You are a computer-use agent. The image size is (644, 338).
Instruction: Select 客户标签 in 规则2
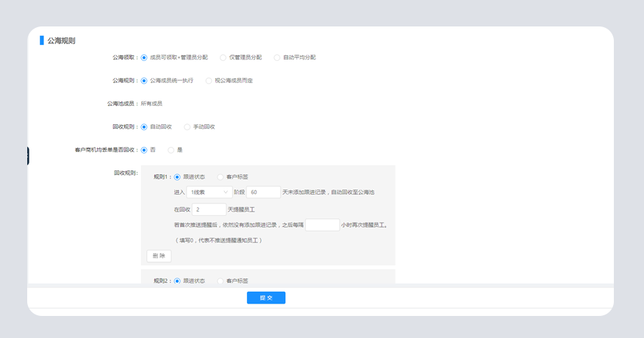[221, 281]
